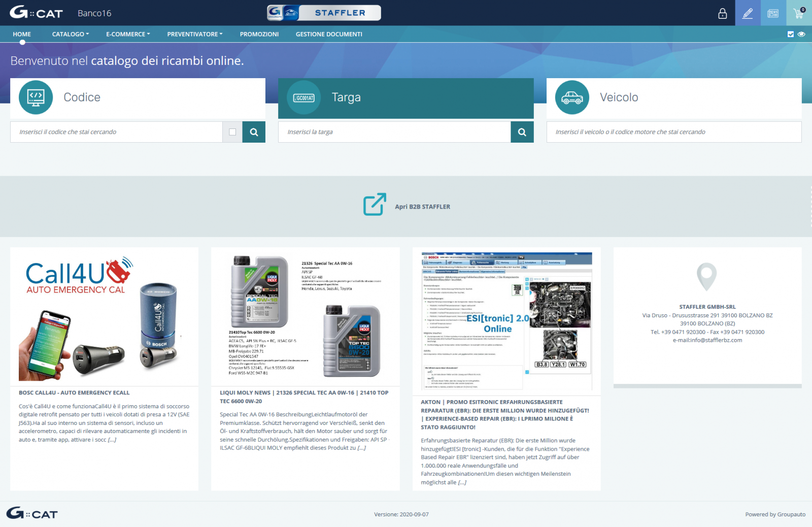This screenshot has width=812, height=527.
Task: Click the Versione: 2020-09-07 footer text
Action: [401, 514]
